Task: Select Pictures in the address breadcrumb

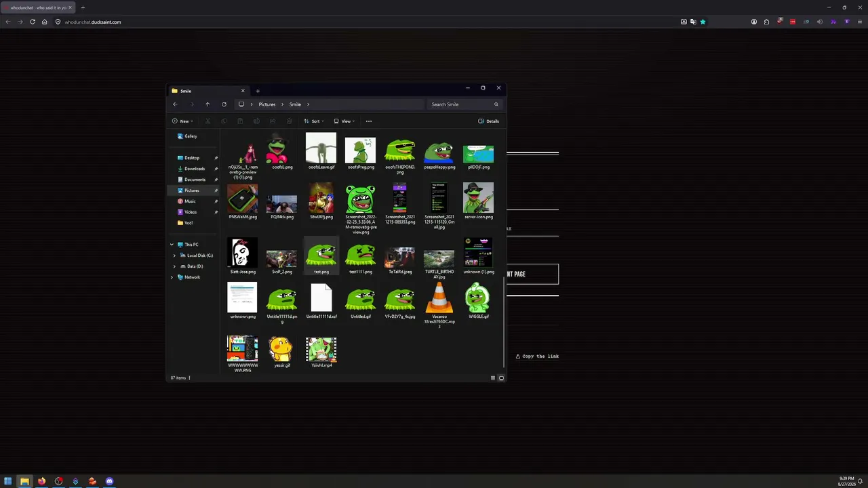Action: (x=267, y=104)
